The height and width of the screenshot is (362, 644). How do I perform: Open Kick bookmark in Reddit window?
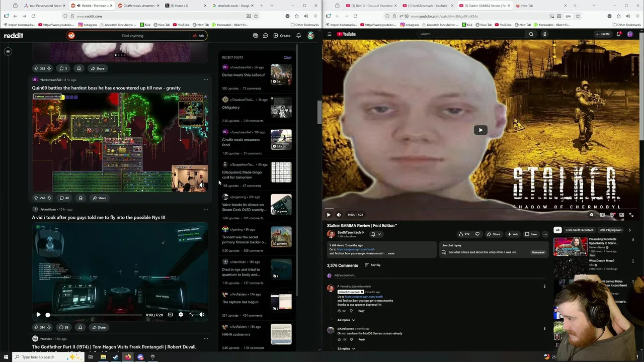145,25
